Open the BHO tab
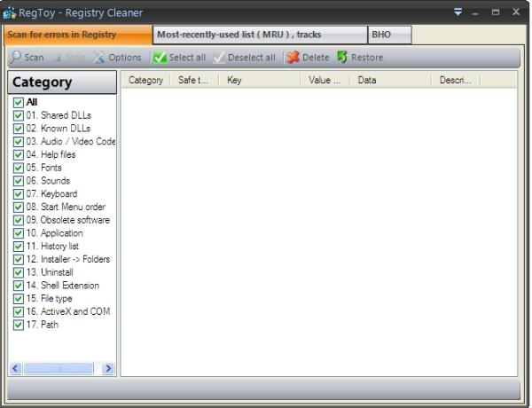The image size is (532, 408). point(390,35)
